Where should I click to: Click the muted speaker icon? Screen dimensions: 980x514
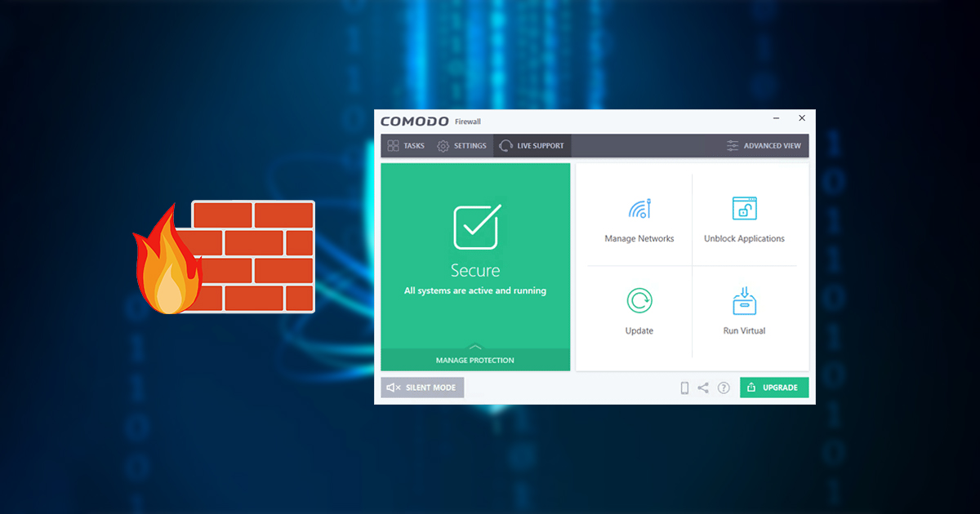click(x=394, y=388)
